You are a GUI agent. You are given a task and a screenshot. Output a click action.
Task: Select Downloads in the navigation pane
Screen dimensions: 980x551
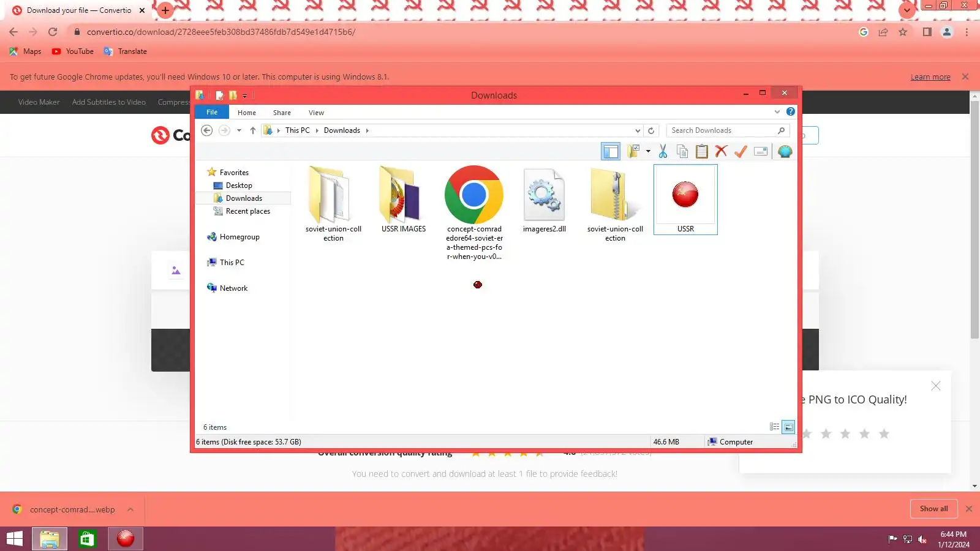click(x=244, y=198)
